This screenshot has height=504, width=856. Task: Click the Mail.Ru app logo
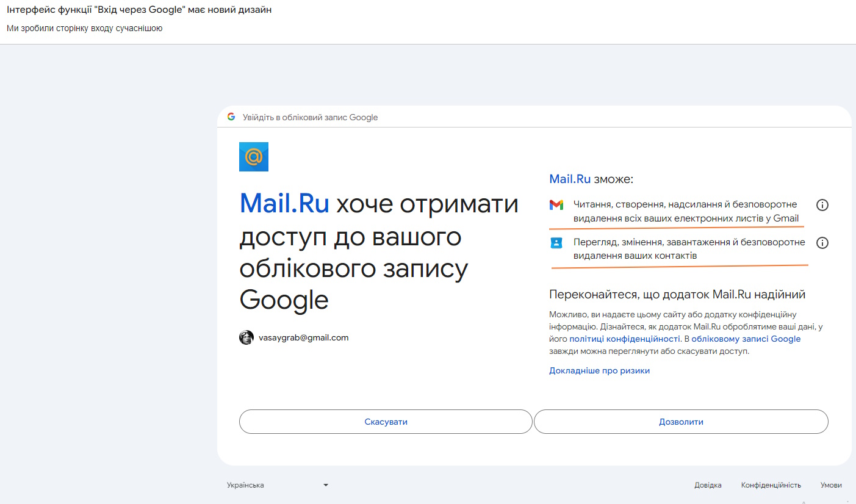pyautogui.click(x=254, y=157)
